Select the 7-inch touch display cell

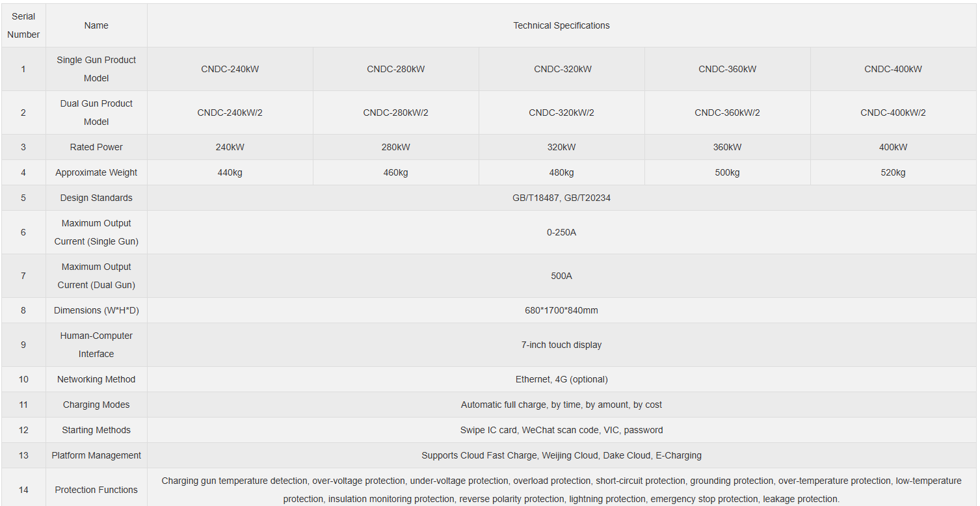(x=561, y=345)
